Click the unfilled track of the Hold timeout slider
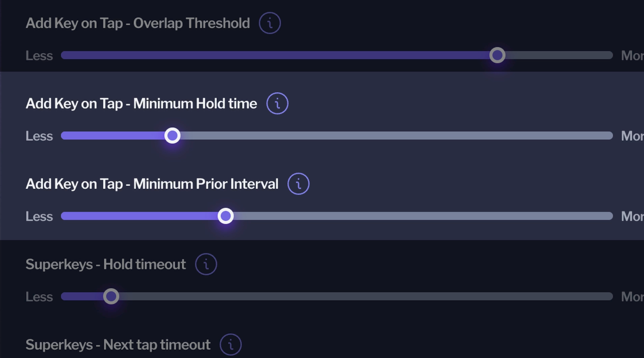Screen dimensions: 644x358 pos(371,296)
